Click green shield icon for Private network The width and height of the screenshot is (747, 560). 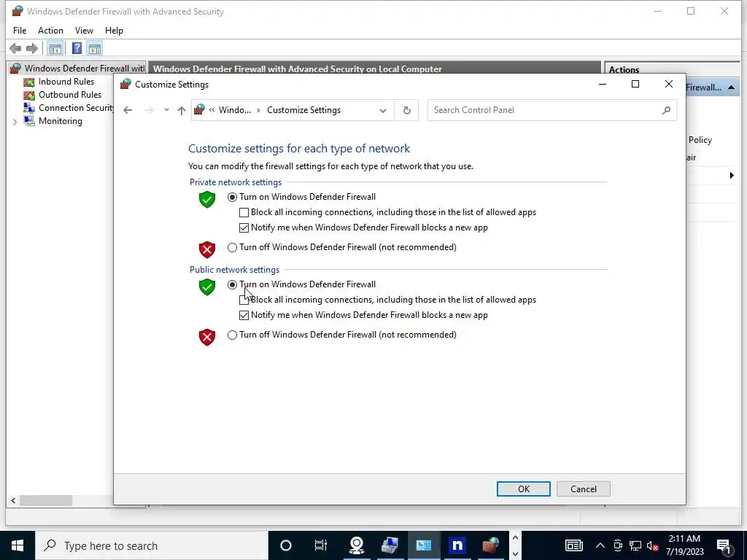(x=207, y=200)
